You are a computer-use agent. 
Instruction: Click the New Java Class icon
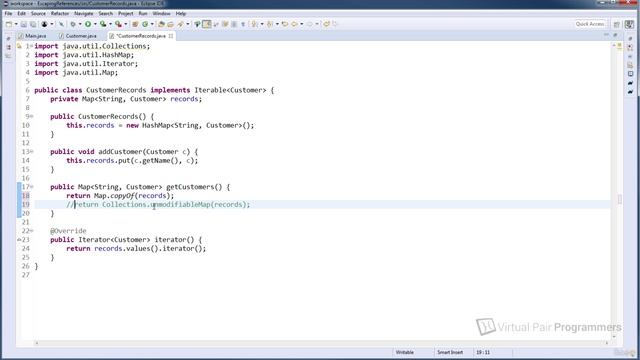[x=145, y=24]
